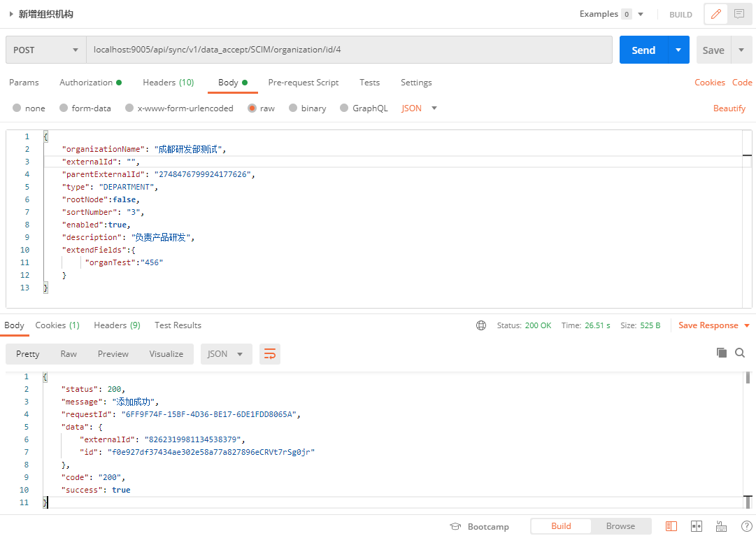Click the keyboard shortcuts icon in status bar

pyautogui.click(x=721, y=526)
